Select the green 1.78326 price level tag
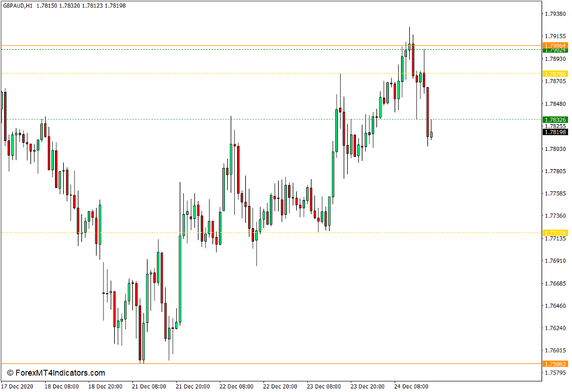This screenshot has width=572, height=392. pyautogui.click(x=555, y=119)
